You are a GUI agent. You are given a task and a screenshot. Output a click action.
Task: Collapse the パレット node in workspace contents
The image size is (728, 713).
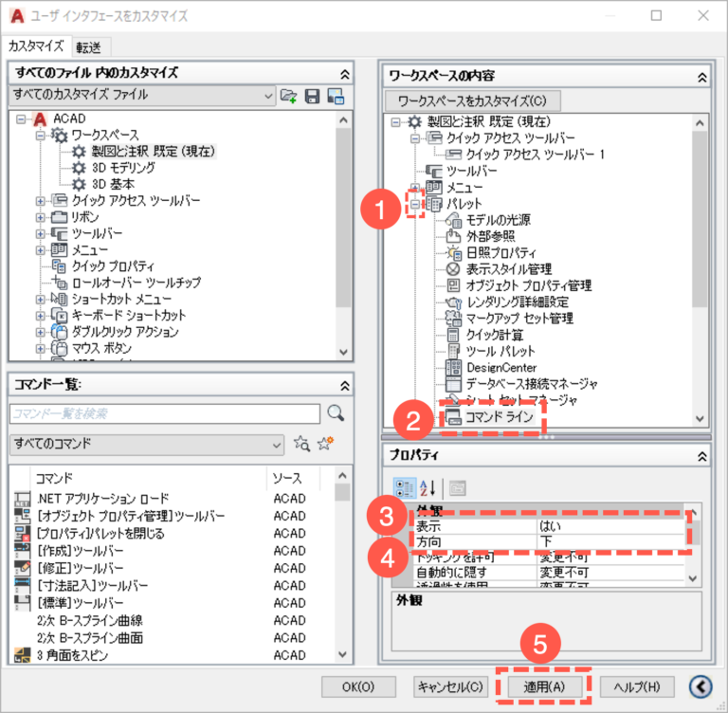415,204
